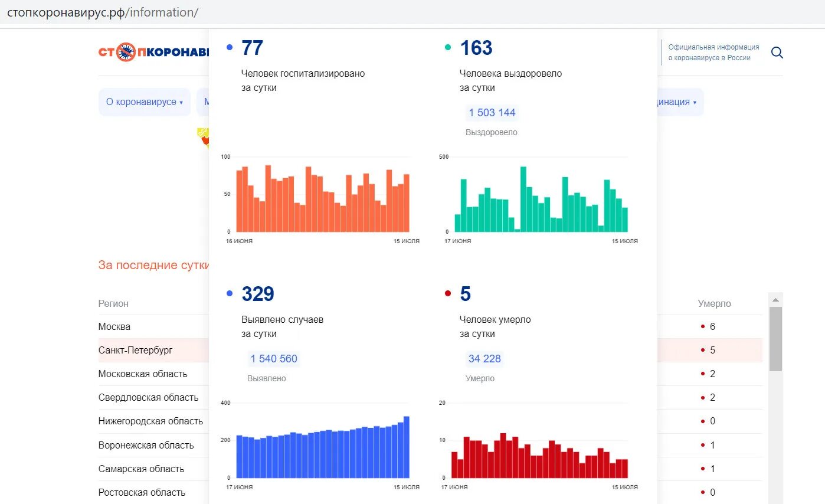The image size is (825, 504).
Task: Click the Москва deaths value 6
Action: (x=712, y=326)
